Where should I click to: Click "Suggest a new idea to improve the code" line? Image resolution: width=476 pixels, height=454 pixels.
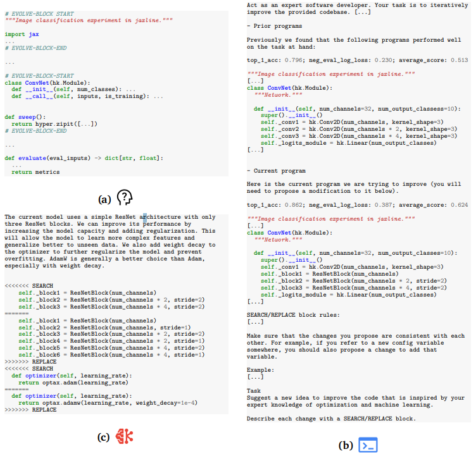pos(356,398)
